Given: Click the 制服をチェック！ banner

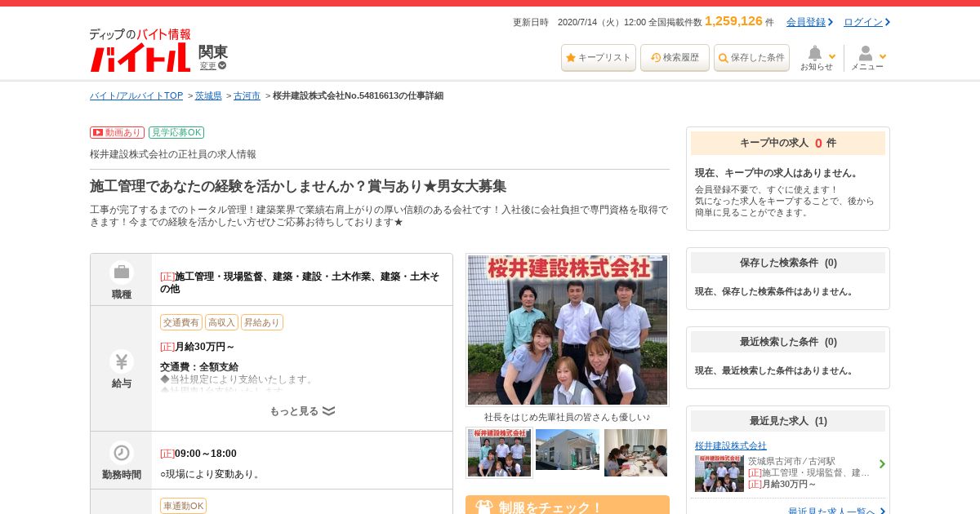Looking at the screenshot, I should (568, 505).
